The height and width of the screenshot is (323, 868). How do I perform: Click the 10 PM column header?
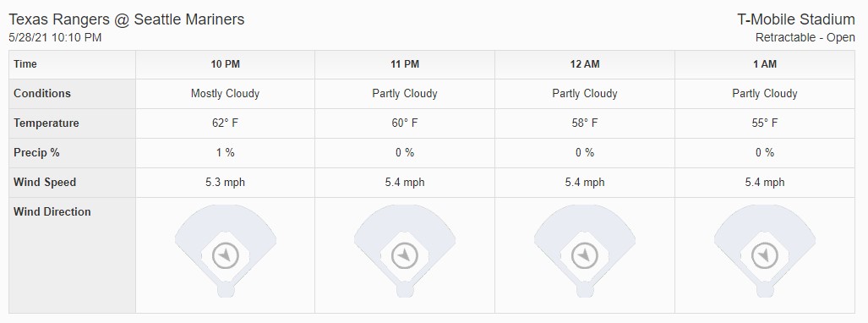pyautogui.click(x=226, y=64)
